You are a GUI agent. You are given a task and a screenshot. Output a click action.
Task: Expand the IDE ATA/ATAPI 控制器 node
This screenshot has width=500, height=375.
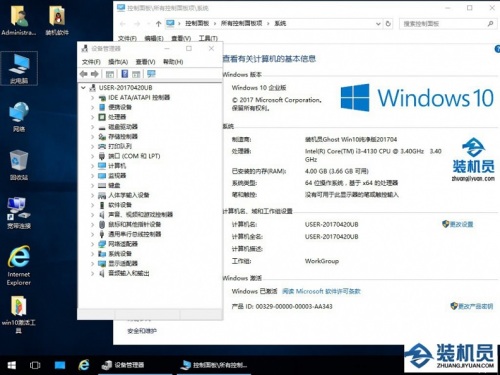tap(93, 98)
